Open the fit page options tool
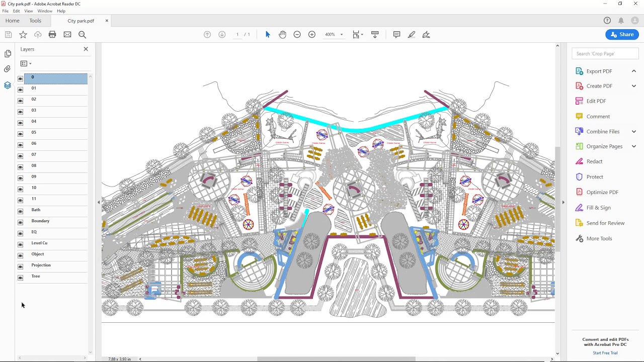The width and height of the screenshot is (644, 362). (x=358, y=35)
